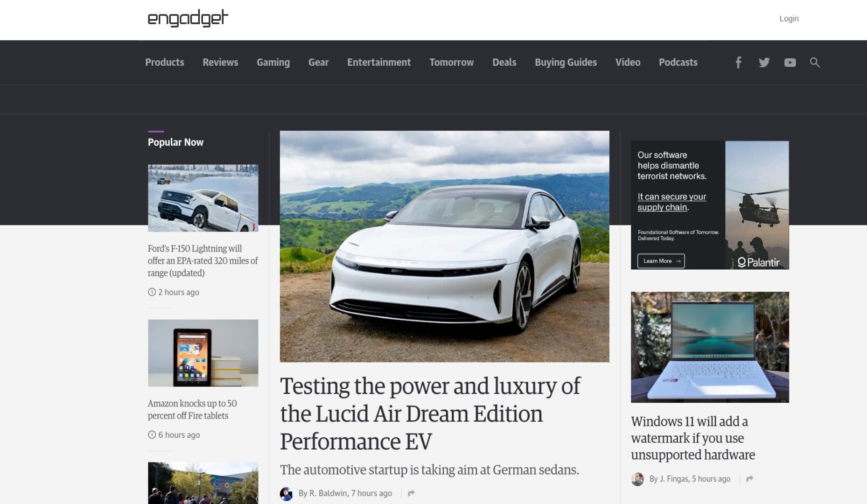Go to the Reviews section
This screenshot has width=867, height=504.
coord(220,63)
